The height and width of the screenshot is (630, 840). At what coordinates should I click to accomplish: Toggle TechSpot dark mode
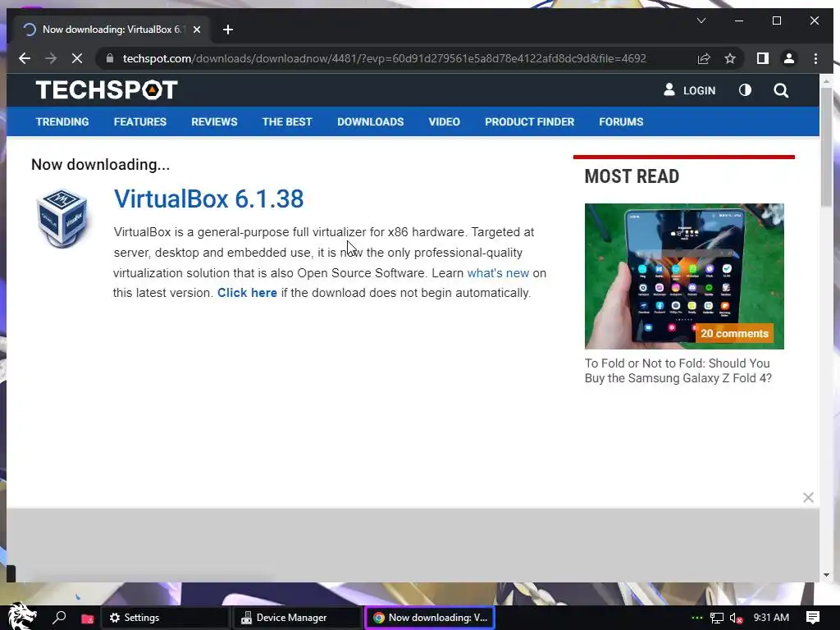pyautogui.click(x=745, y=90)
